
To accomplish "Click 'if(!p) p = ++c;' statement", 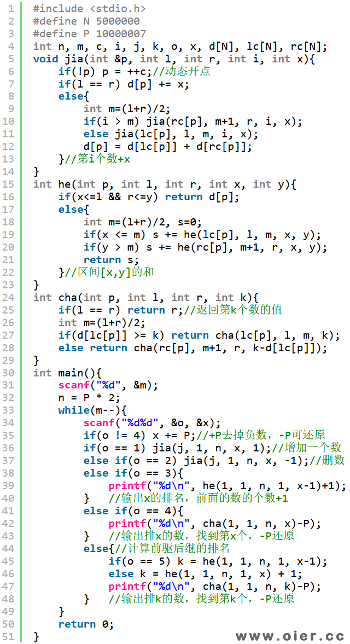I will 106,72.
